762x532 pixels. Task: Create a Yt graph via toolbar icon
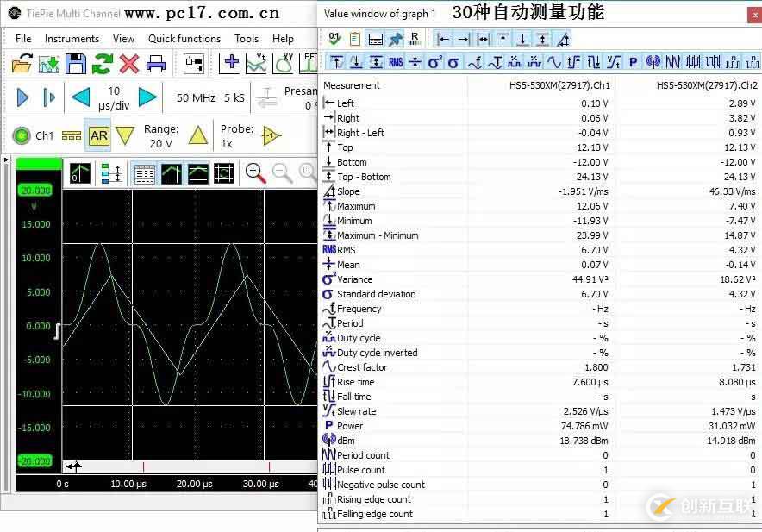point(256,63)
